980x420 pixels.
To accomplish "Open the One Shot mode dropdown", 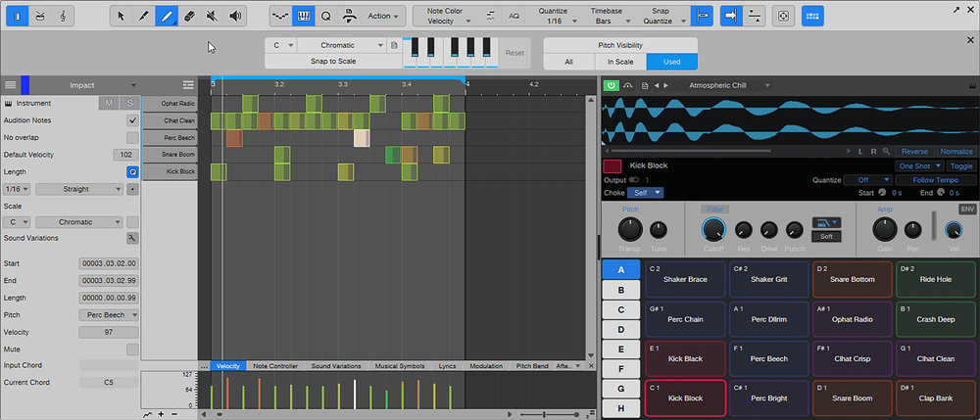I will point(920,166).
